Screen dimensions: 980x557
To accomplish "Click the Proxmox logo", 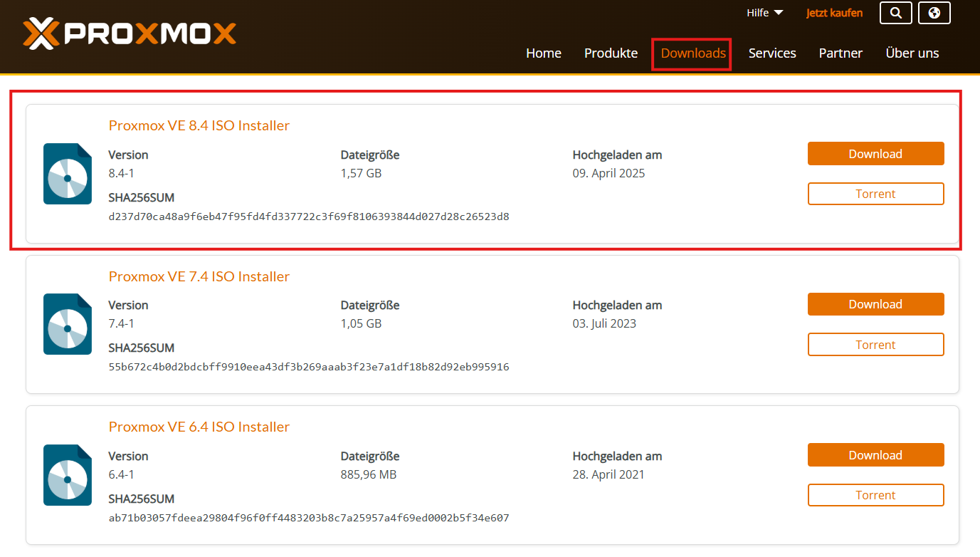I will 129,33.
